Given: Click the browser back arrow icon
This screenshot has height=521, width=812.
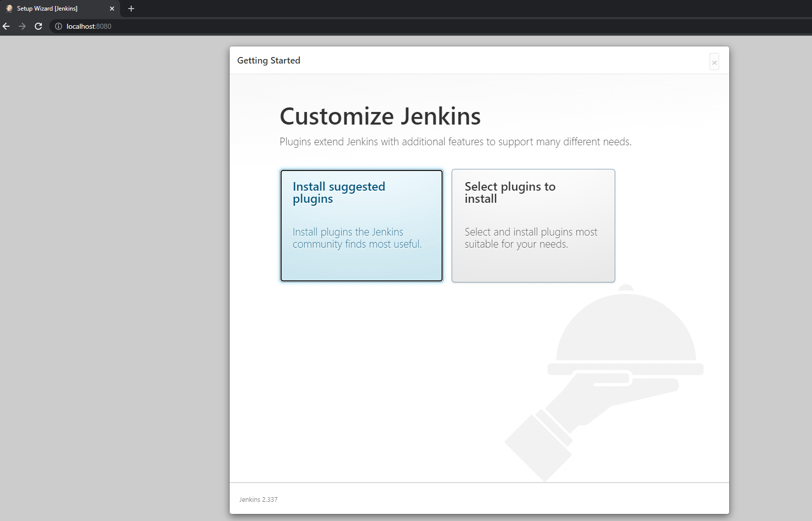Looking at the screenshot, I should 7,26.
